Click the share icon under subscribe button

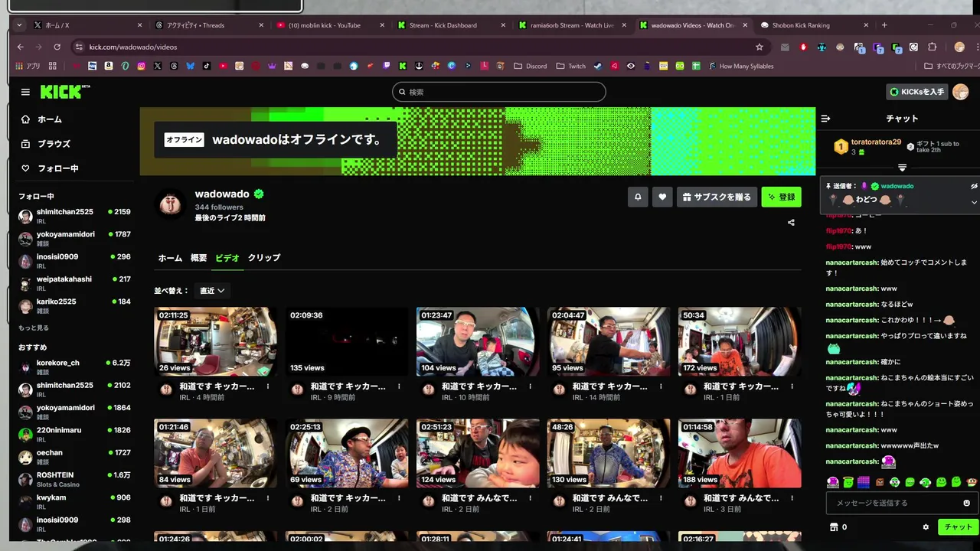(791, 223)
